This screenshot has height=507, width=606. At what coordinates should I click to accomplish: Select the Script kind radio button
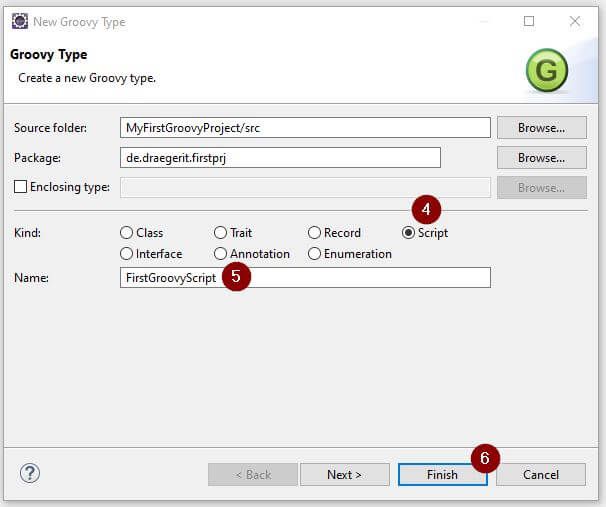click(408, 233)
